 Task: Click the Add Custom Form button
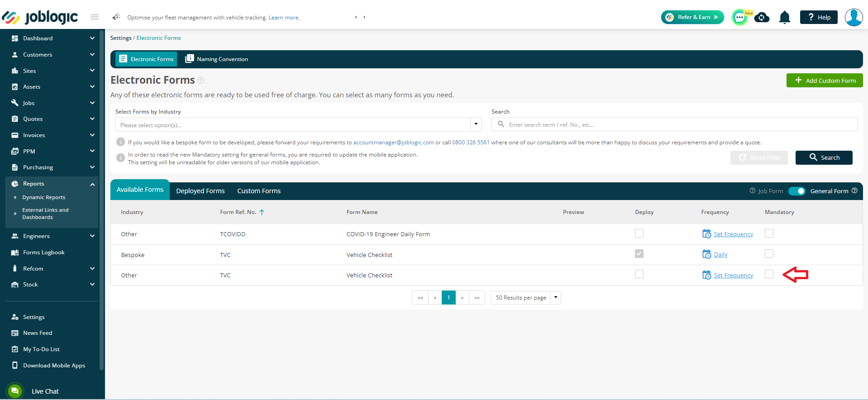coord(825,81)
